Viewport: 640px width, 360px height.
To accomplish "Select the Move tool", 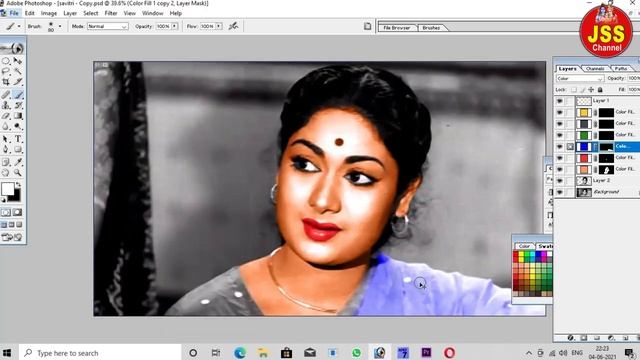I will click(x=18, y=61).
